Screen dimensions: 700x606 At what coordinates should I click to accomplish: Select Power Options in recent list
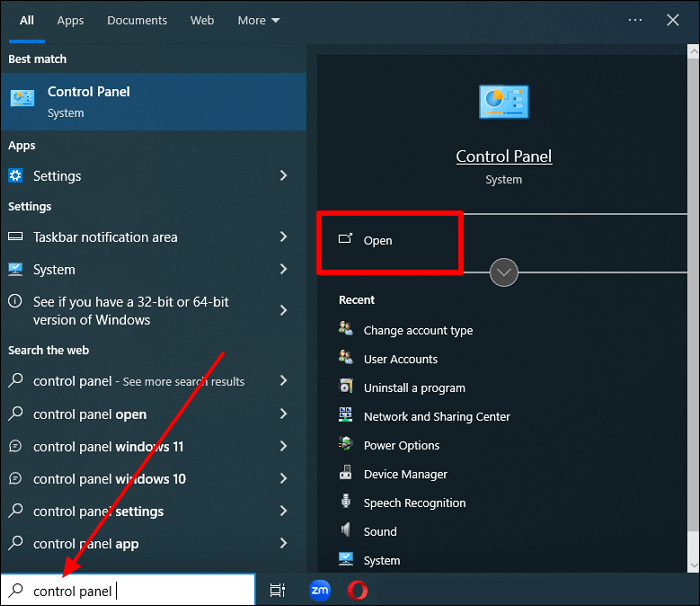click(x=401, y=445)
